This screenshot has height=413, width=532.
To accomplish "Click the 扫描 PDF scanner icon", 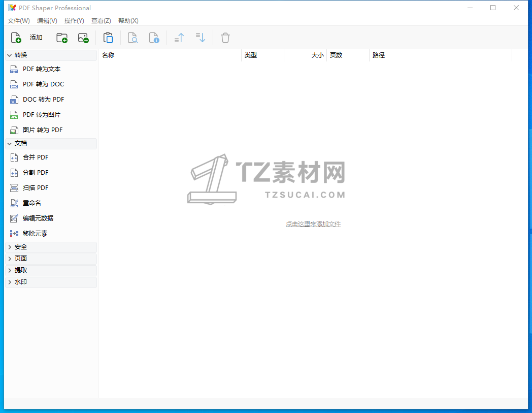I will [14, 188].
